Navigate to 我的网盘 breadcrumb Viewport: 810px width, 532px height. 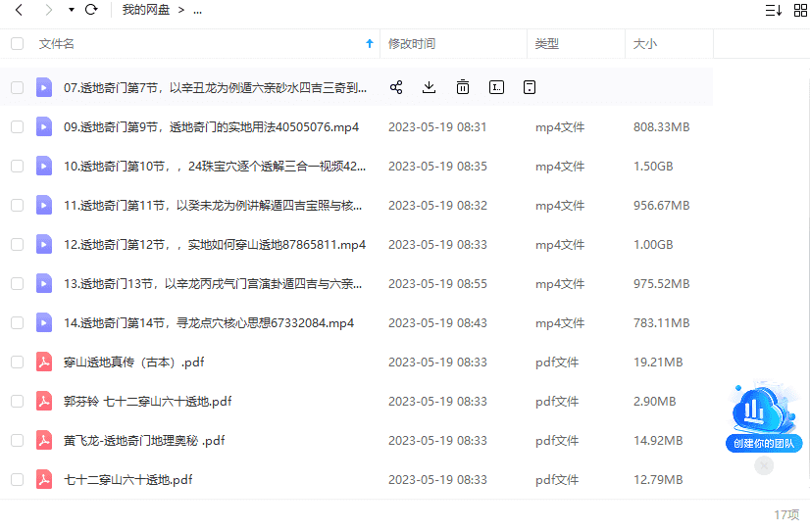(145, 10)
